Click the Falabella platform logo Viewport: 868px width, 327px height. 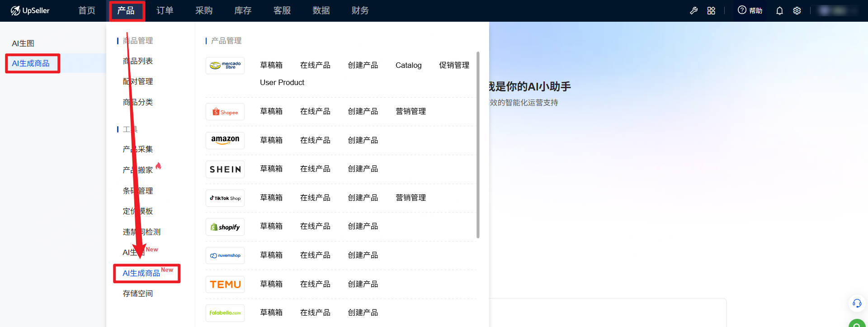pos(225,313)
